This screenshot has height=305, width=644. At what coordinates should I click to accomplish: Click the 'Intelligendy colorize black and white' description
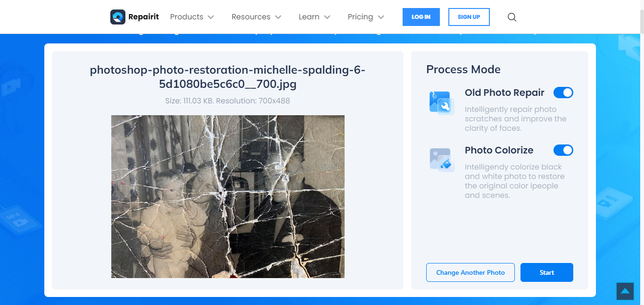514,181
